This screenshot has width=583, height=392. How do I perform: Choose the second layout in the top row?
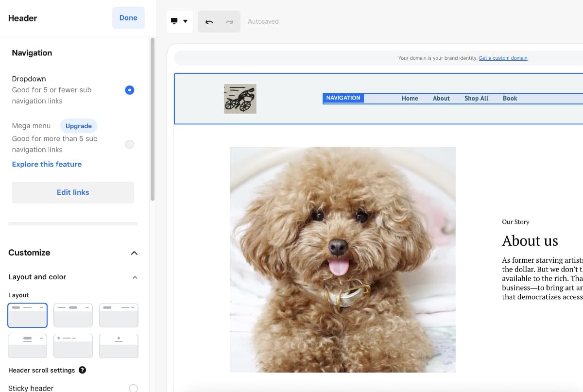pos(73,315)
